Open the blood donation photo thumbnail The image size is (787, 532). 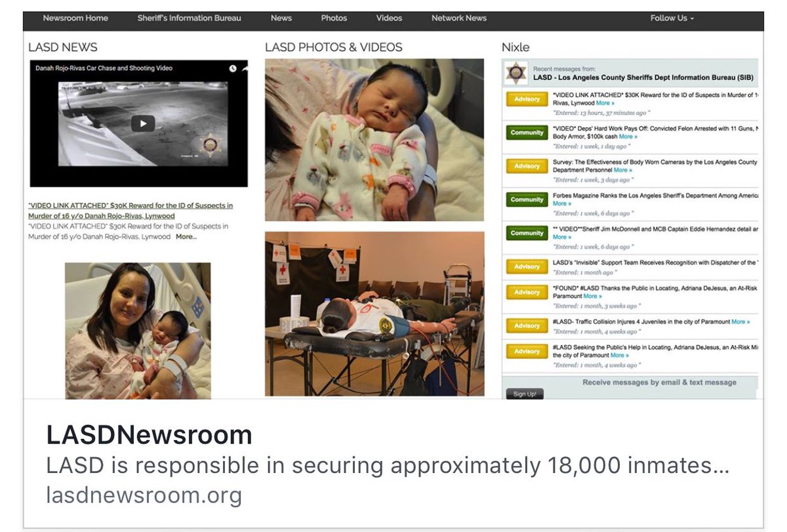click(x=374, y=314)
